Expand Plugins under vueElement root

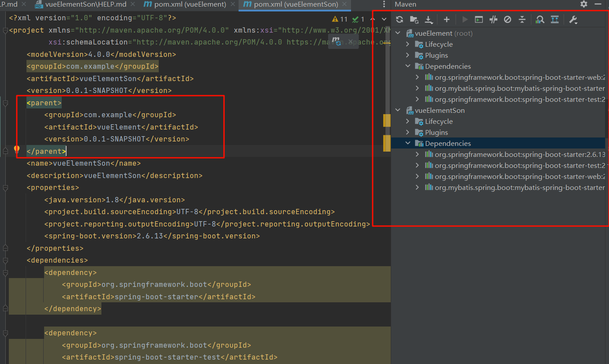pyautogui.click(x=408, y=55)
